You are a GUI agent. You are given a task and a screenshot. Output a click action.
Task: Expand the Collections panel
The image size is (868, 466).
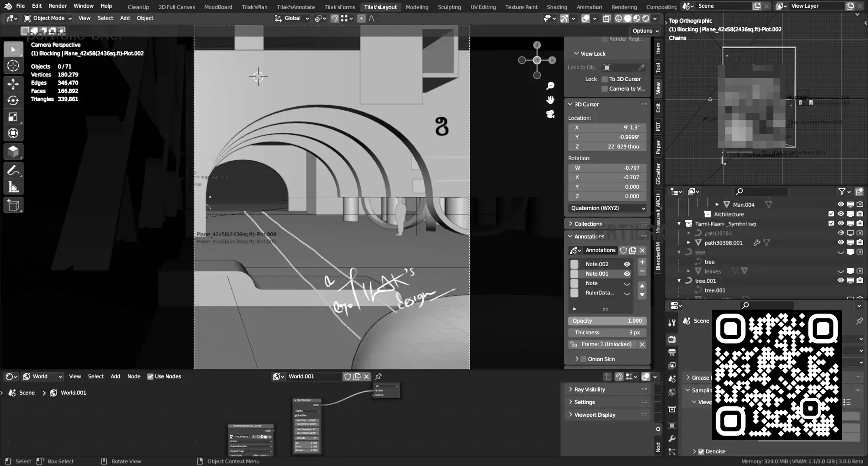click(588, 224)
